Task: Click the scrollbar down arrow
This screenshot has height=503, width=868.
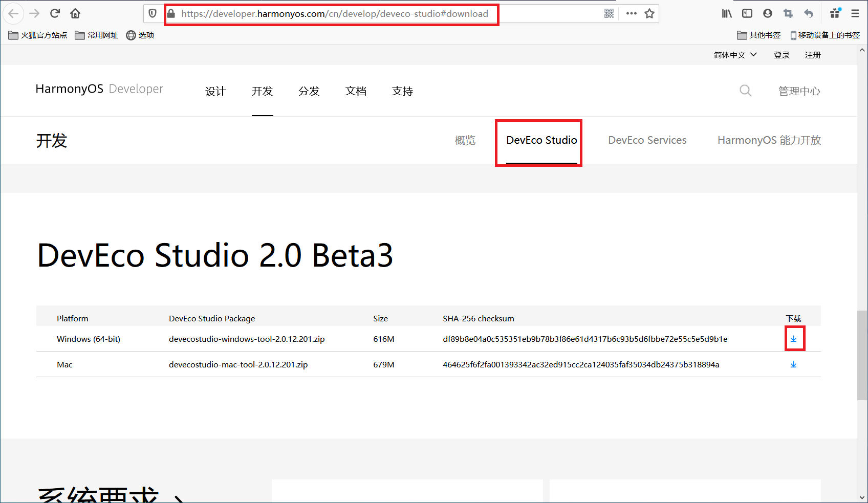Action: pyautogui.click(x=862, y=497)
